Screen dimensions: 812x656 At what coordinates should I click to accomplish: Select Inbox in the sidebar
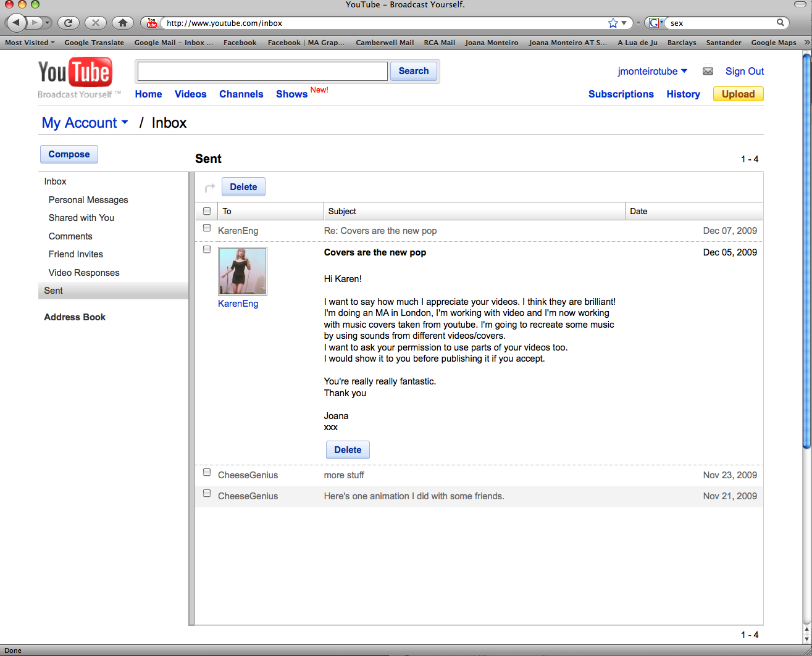coord(55,181)
